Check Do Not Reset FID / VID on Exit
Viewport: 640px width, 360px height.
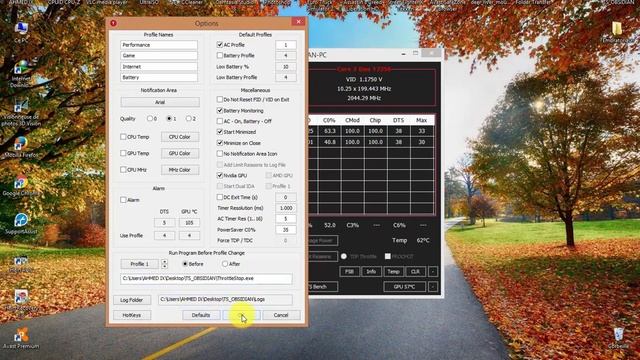[x=220, y=99]
